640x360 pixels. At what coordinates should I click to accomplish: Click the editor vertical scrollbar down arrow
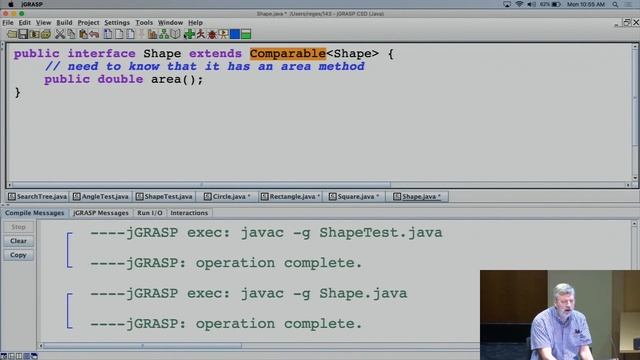[635, 178]
